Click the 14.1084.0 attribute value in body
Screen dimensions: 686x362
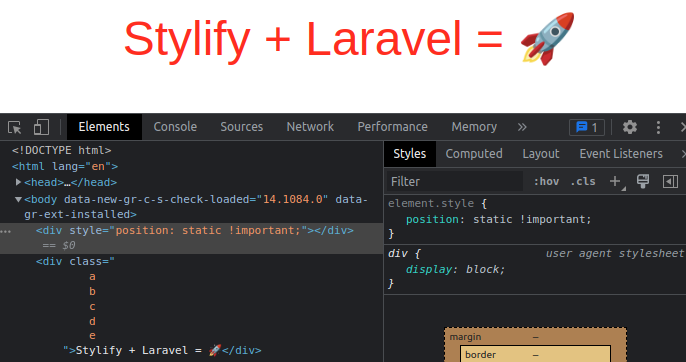click(293, 199)
